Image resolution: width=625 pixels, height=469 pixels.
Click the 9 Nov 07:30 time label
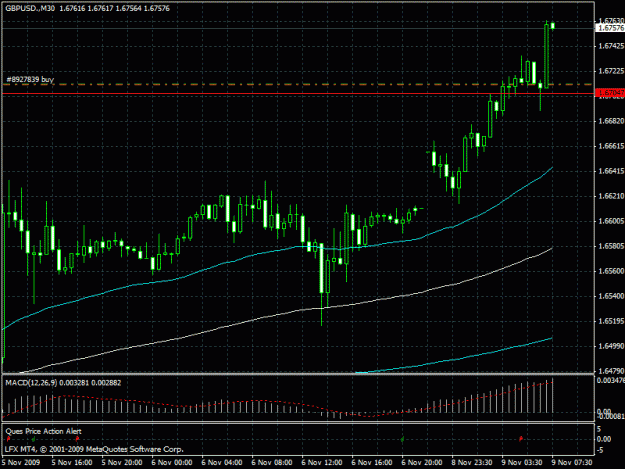click(x=572, y=462)
